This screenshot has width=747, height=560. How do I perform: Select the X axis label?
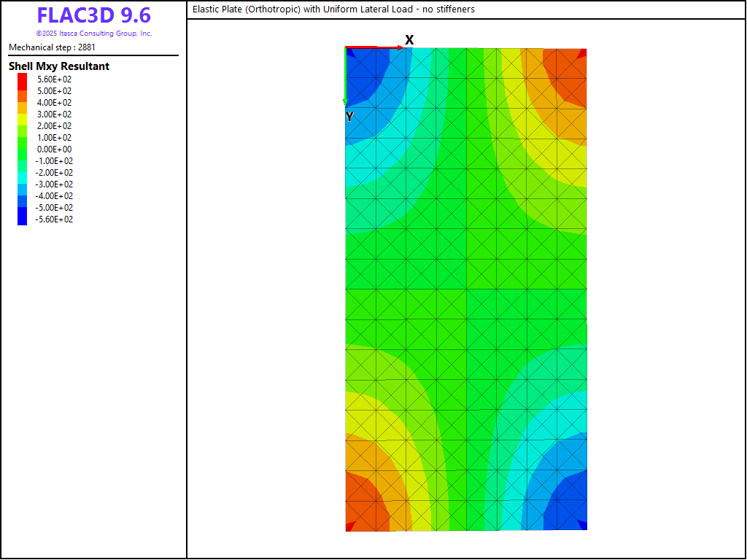point(409,40)
